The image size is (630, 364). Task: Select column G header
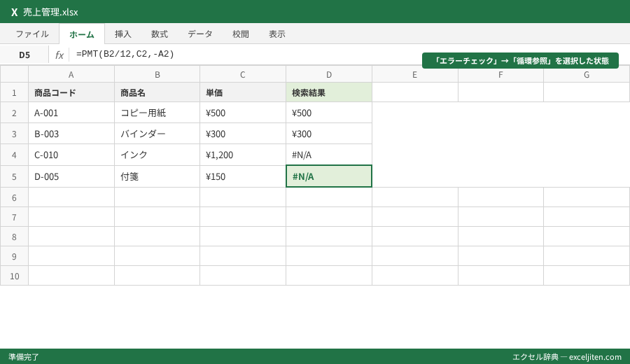(587, 74)
